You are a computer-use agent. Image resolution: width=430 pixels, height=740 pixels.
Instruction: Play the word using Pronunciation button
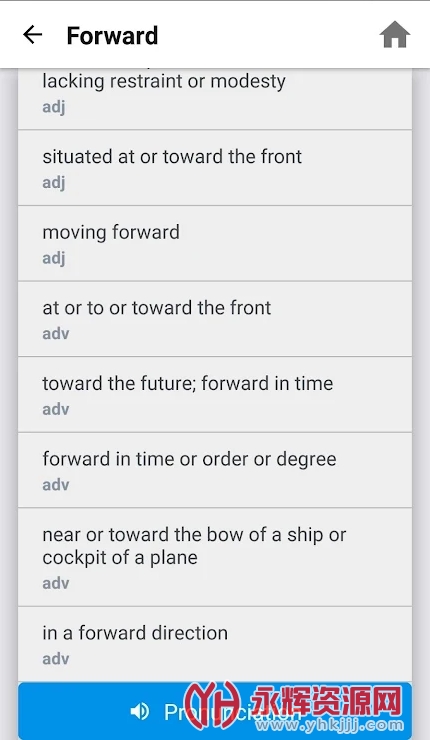pos(215,711)
